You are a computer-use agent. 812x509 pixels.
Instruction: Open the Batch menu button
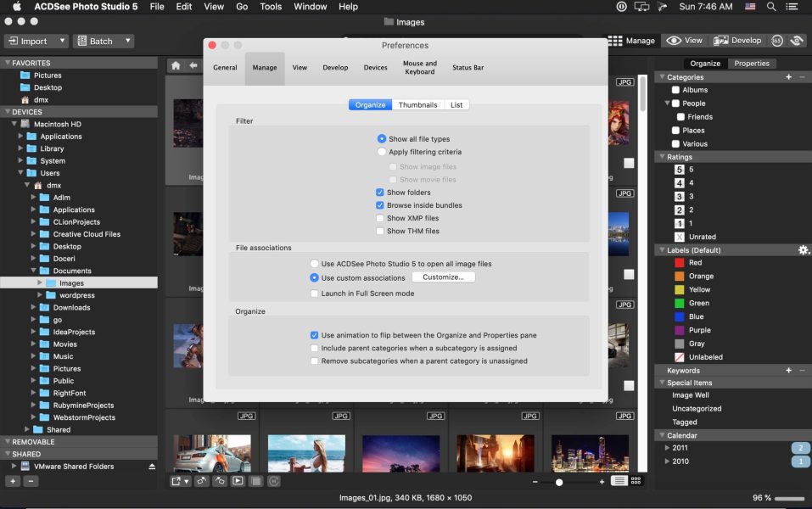[103, 41]
